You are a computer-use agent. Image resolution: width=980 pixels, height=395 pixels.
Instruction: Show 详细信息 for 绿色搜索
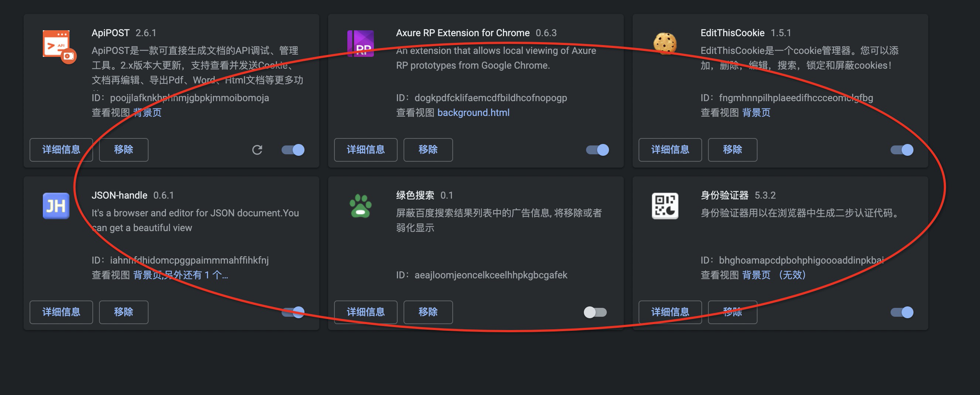click(365, 312)
